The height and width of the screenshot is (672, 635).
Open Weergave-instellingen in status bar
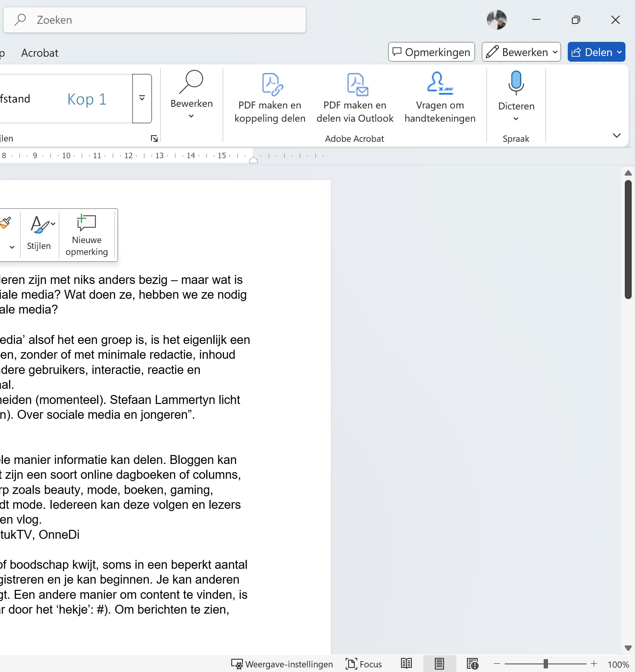[x=282, y=664]
